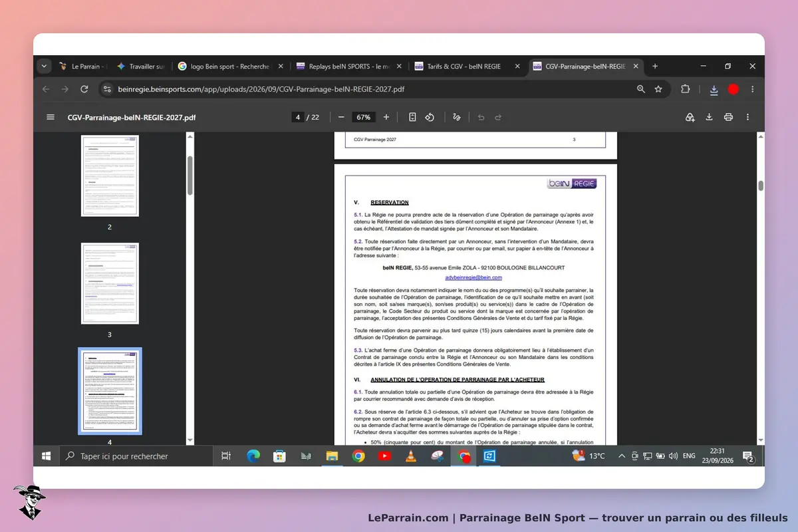The height and width of the screenshot is (532, 798).
Task: View site information icon in address bar
Action: (107, 89)
